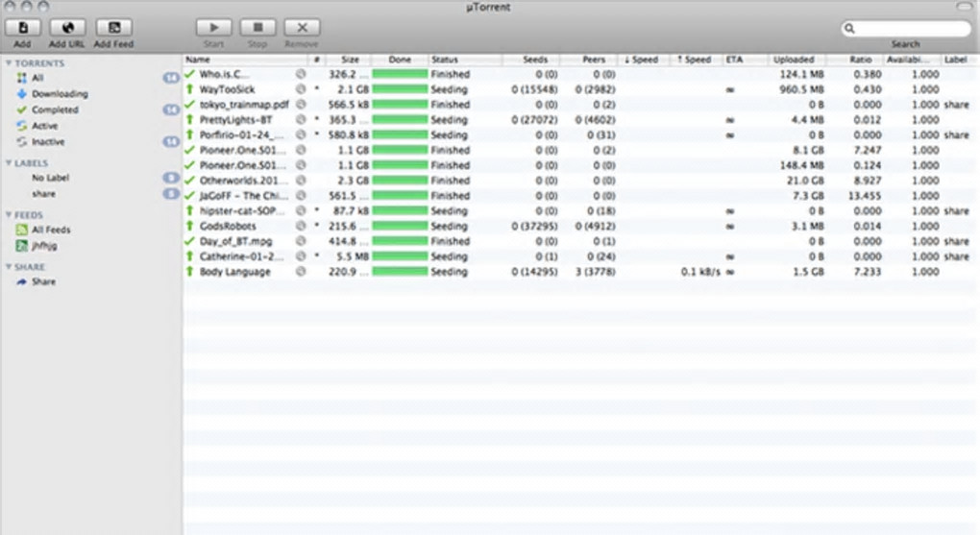The width and height of the screenshot is (980, 535).
Task: Click green checkmark on JaGoFF row
Action: pos(189,196)
